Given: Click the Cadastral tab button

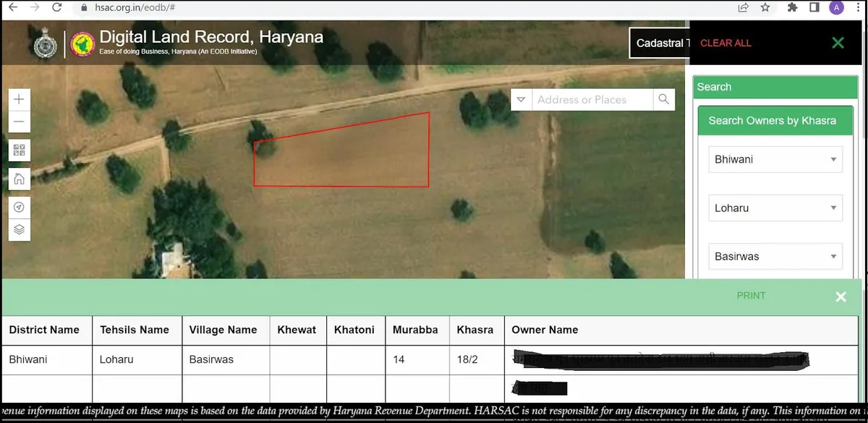Looking at the screenshot, I should point(659,43).
